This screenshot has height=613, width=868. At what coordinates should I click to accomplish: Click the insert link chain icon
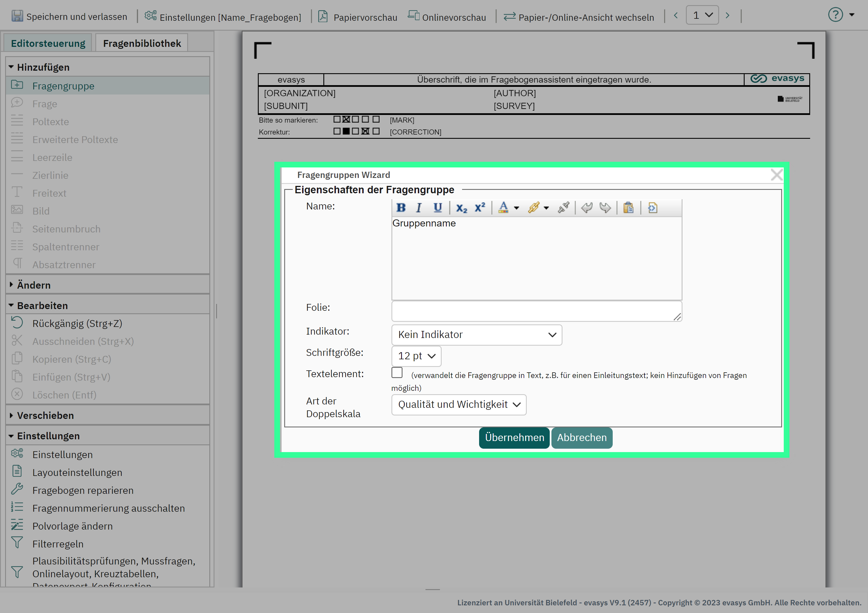534,208
